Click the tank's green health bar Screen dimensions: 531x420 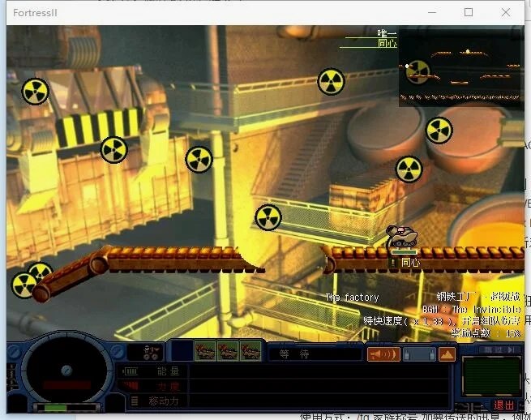(x=405, y=252)
